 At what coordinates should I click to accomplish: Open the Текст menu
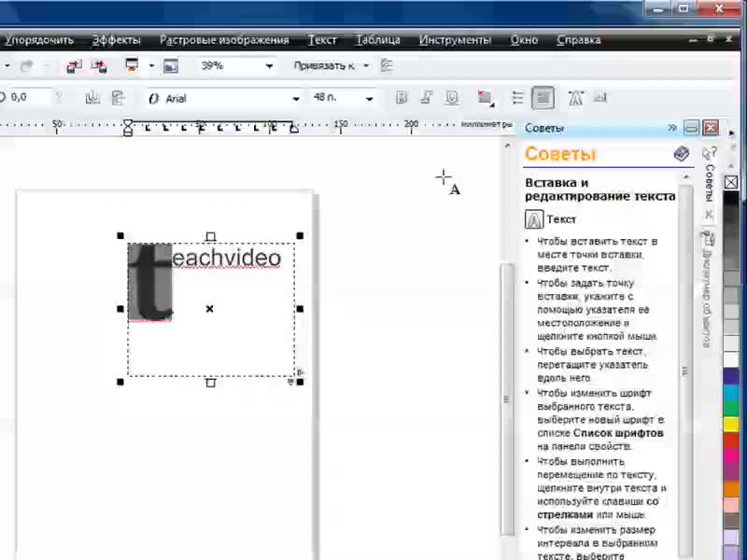point(322,40)
